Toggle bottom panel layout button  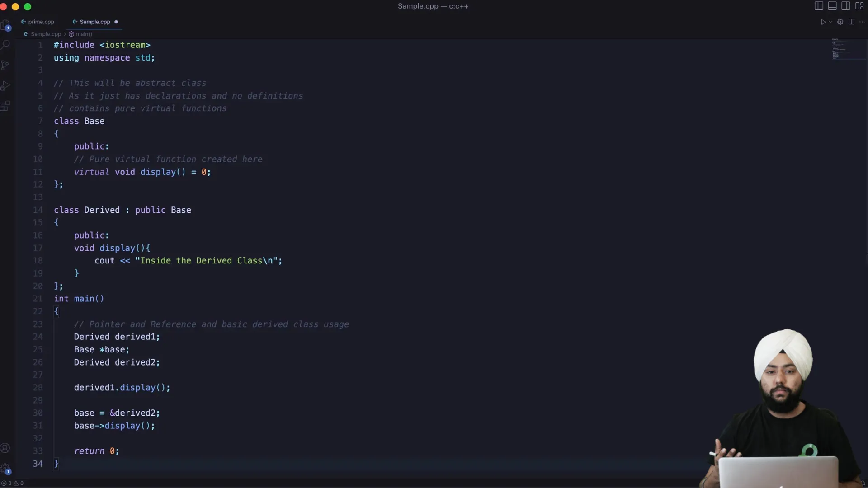coord(832,6)
